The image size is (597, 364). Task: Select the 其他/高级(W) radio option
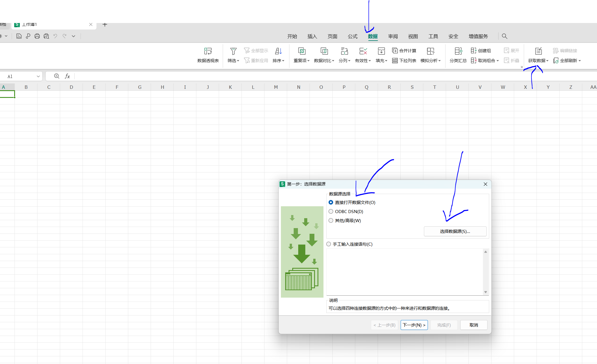(x=331, y=220)
